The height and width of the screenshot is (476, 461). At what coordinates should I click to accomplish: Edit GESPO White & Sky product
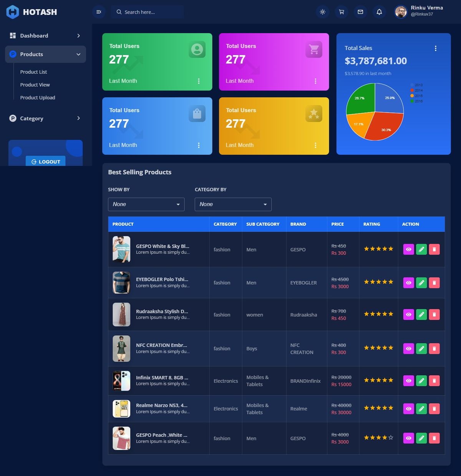click(x=421, y=250)
